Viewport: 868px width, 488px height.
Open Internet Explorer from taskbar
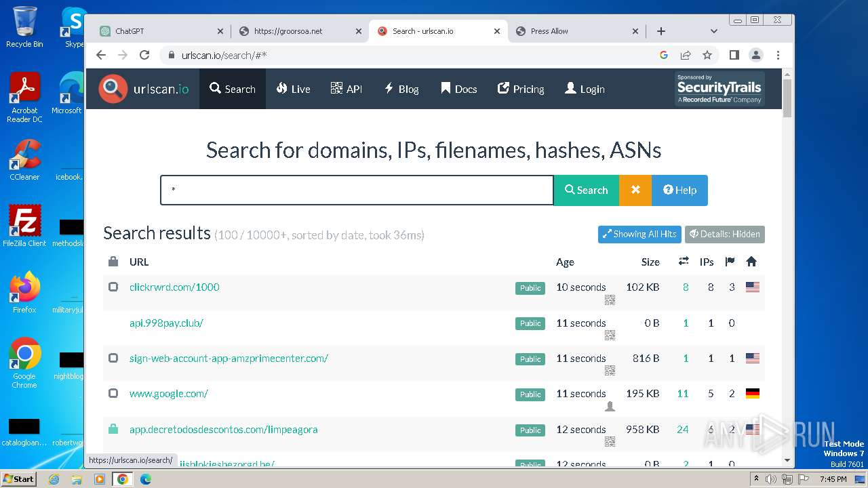click(x=54, y=479)
